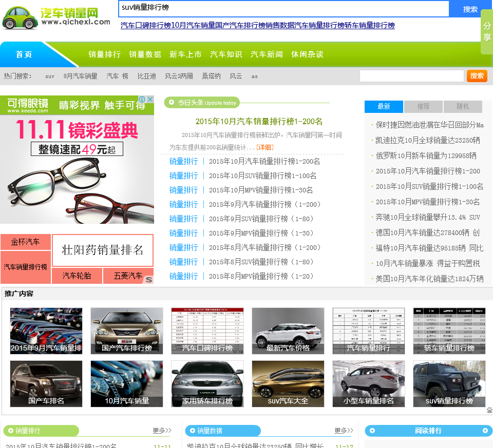Open thumbnail suv汽车大全
The width and height of the screenshot is (493, 448).
(288, 383)
